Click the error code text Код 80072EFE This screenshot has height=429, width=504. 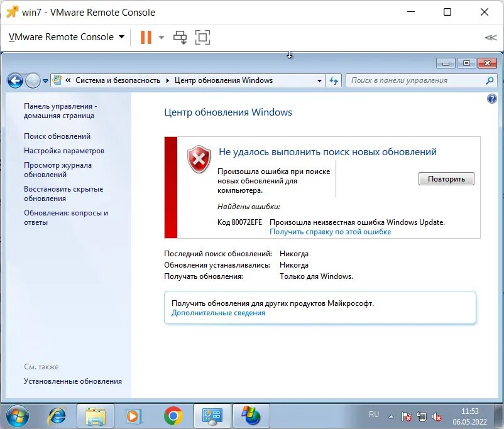click(x=239, y=222)
